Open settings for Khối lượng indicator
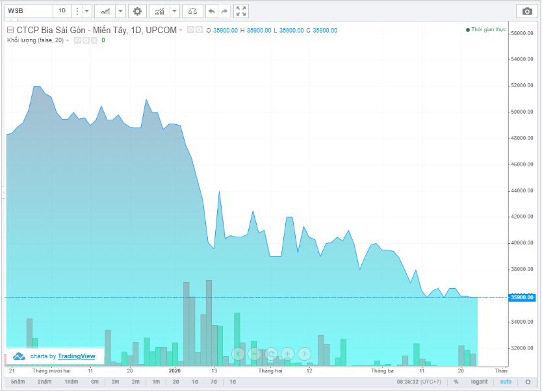 pyautogui.click(x=86, y=40)
